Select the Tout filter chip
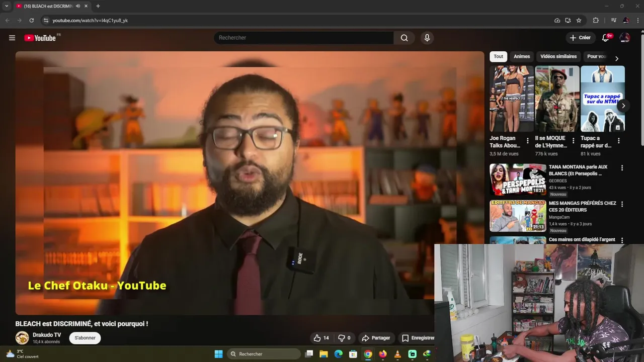The width and height of the screenshot is (644, 362). (x=498, y=56)
